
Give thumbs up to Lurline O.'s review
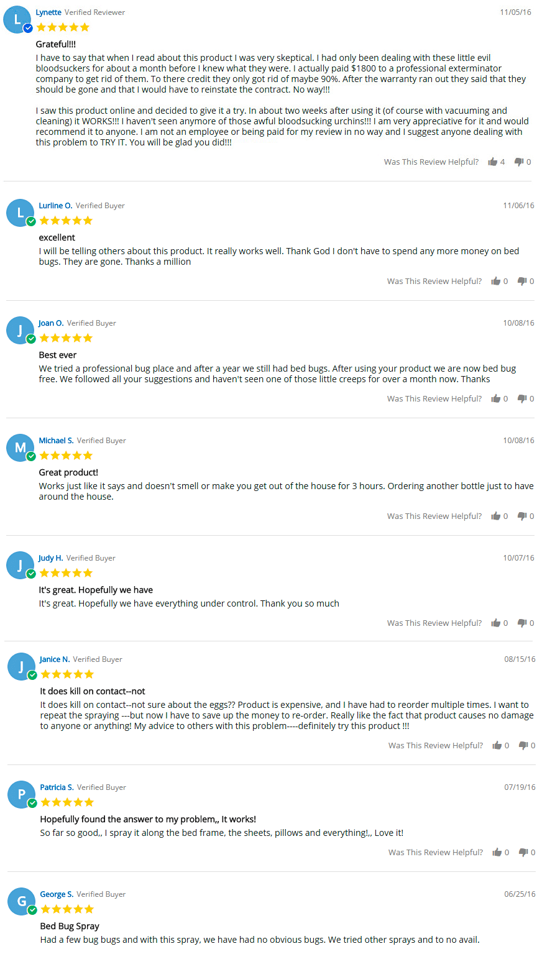tap(496, 281)
